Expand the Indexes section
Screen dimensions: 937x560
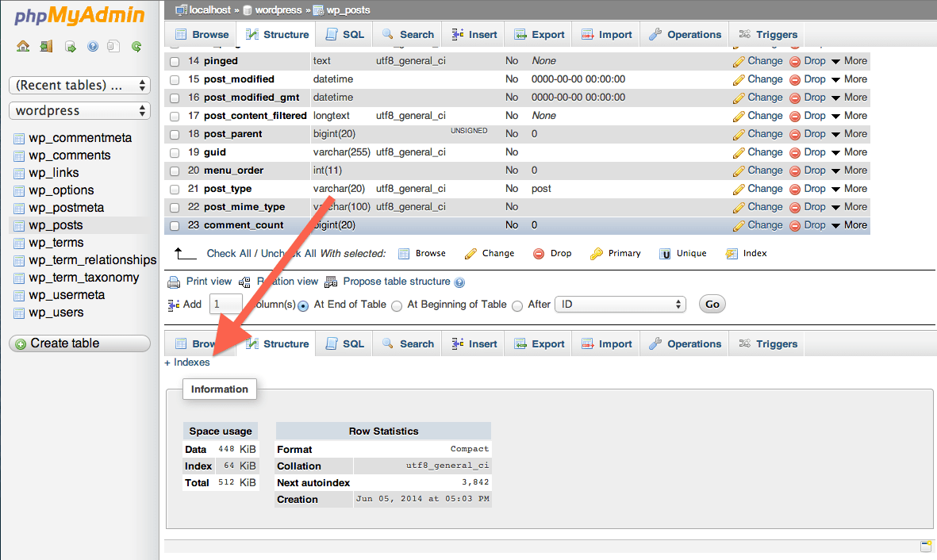click(187, 362)
